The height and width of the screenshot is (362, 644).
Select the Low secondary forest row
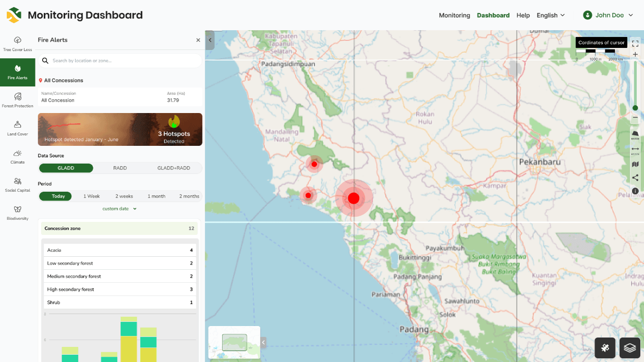120,263
